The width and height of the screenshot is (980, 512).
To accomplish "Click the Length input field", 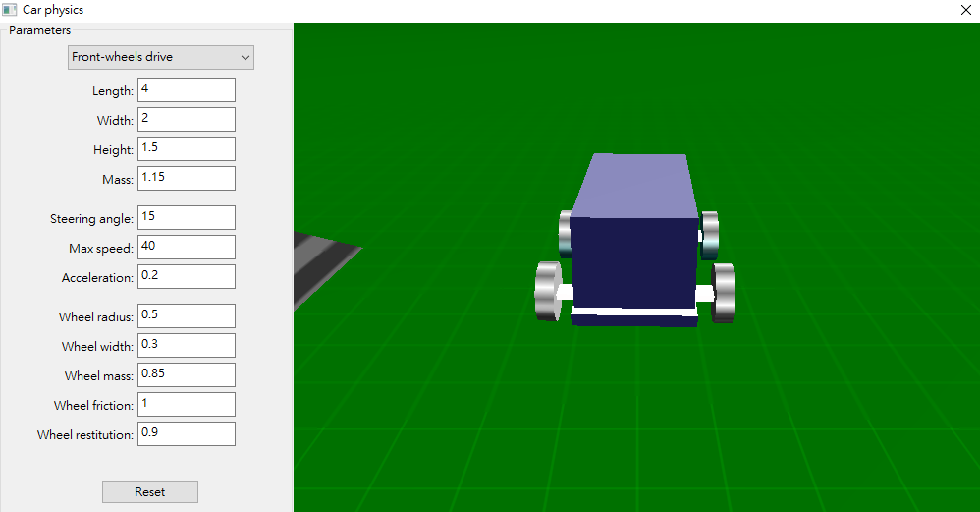I will pyautogui.click(x=187, y=90).
